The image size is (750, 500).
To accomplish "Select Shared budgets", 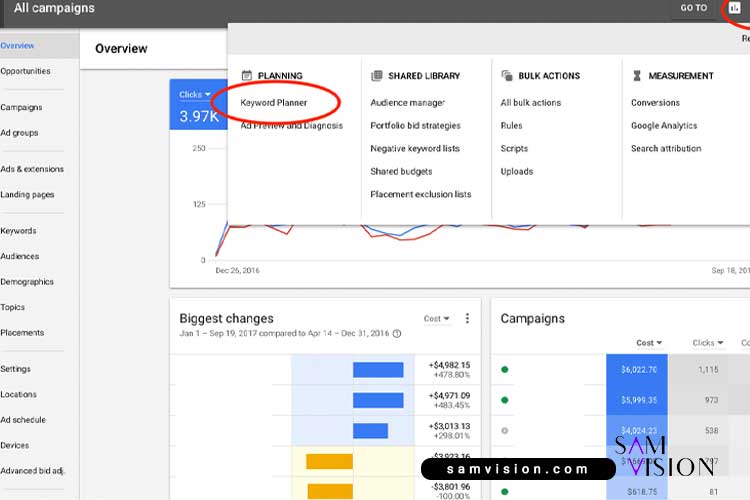I will point(401,171).
